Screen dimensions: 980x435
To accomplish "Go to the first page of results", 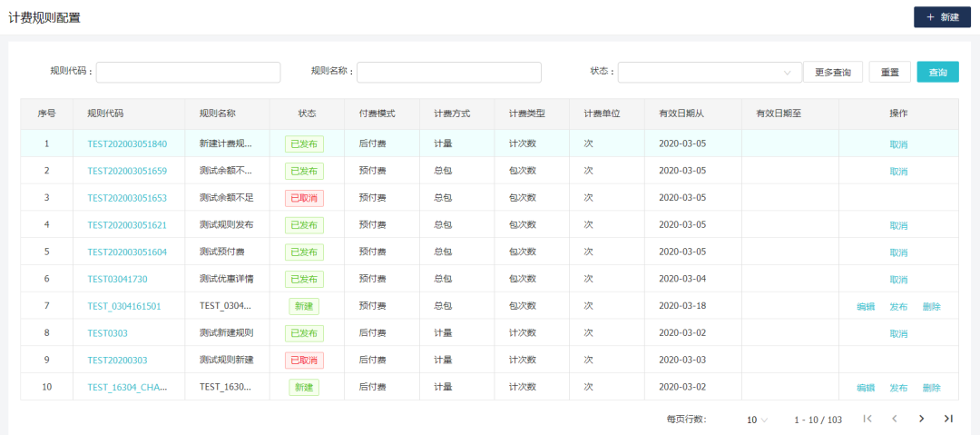I will pyautogui.click(x=867, y=419).
